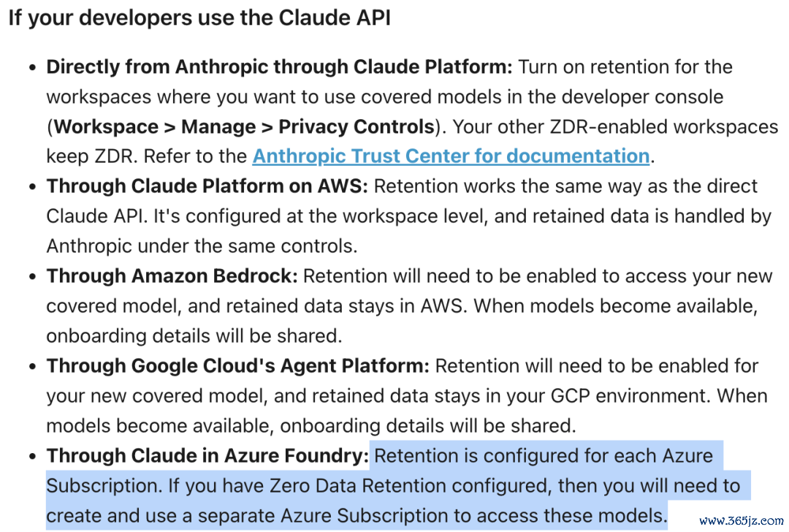Click the text "Anthropic under the same controls."
The height and width of the screenshot is (532, 789).
[202, 246]
